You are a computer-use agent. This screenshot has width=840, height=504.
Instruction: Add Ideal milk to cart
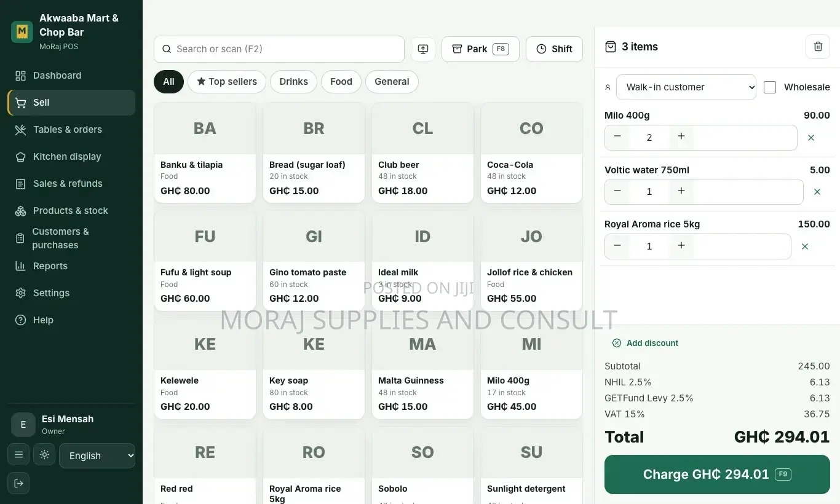(422, 261)
